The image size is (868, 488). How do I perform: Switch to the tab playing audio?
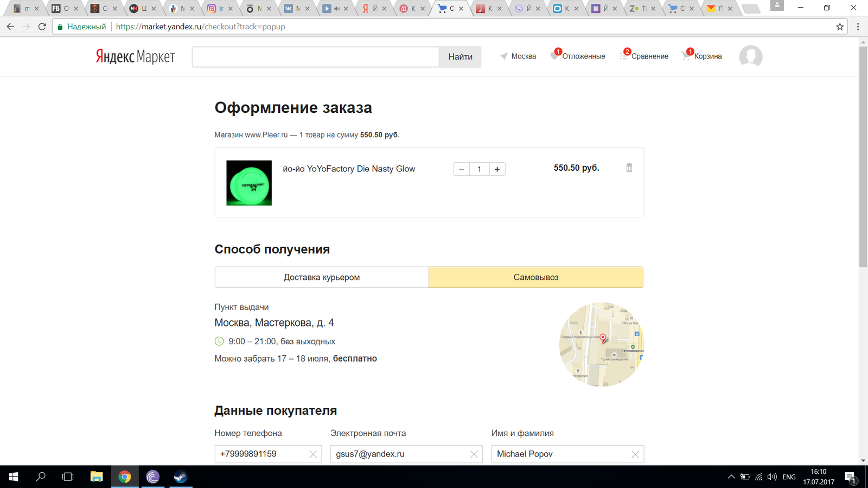point(334,8)
